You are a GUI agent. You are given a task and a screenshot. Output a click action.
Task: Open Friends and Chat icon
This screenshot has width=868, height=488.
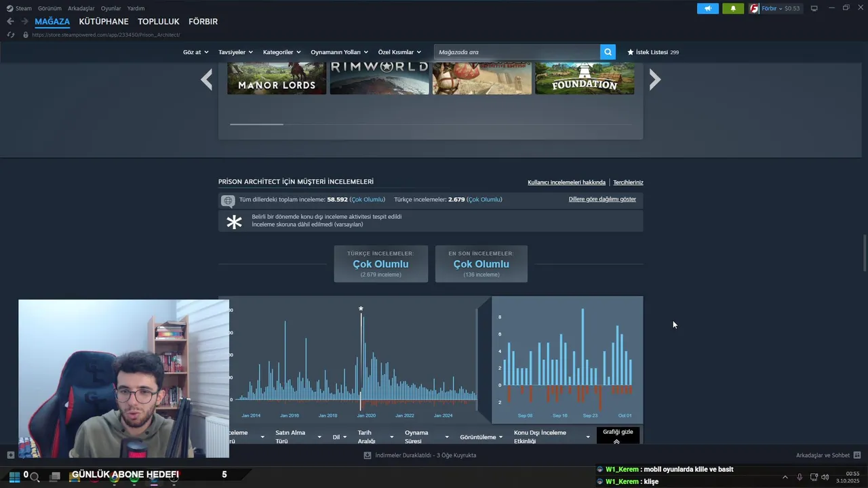857,455
